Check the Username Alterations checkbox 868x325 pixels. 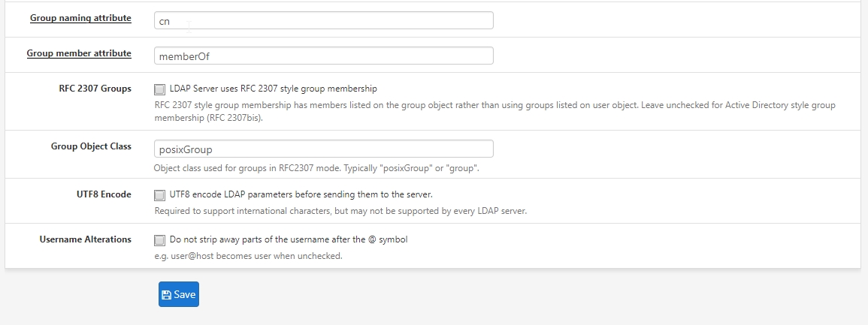(x=159, y=241)
